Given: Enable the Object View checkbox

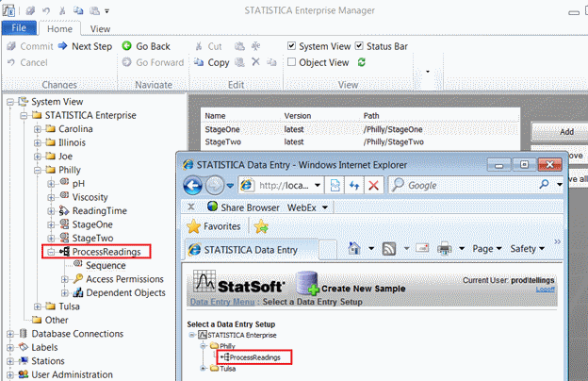Looking at the screenshot, I should click(291, 62).
